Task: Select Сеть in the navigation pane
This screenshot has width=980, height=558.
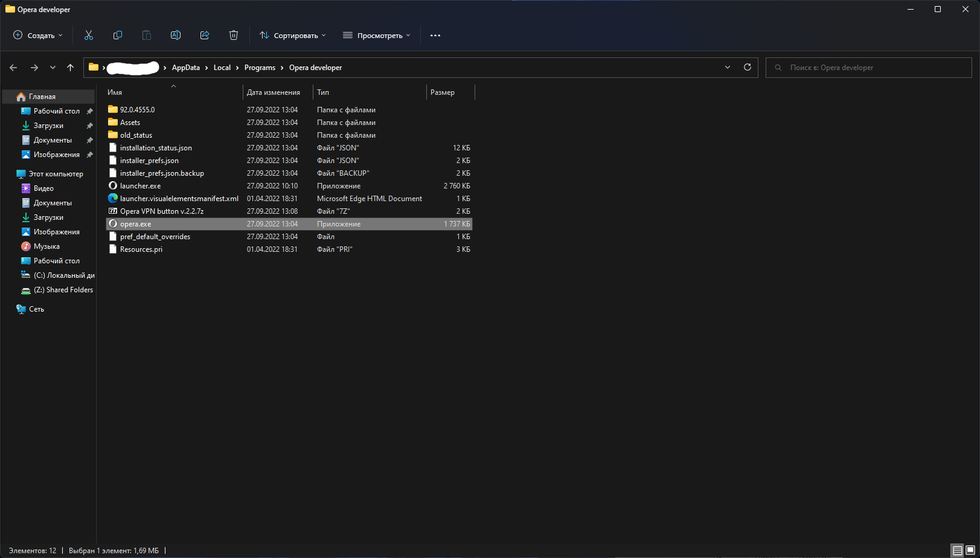Action: [x=36, y=309]
